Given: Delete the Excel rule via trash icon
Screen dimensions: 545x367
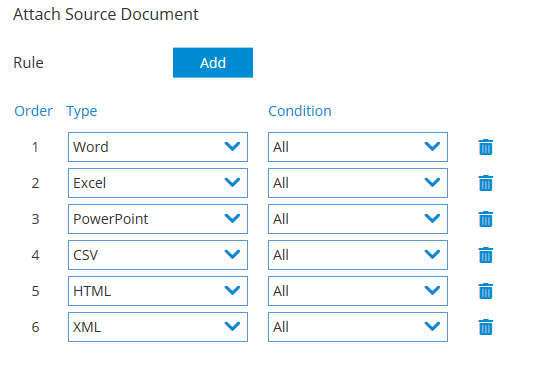Looking at the screenshot, I should (486, 183).
